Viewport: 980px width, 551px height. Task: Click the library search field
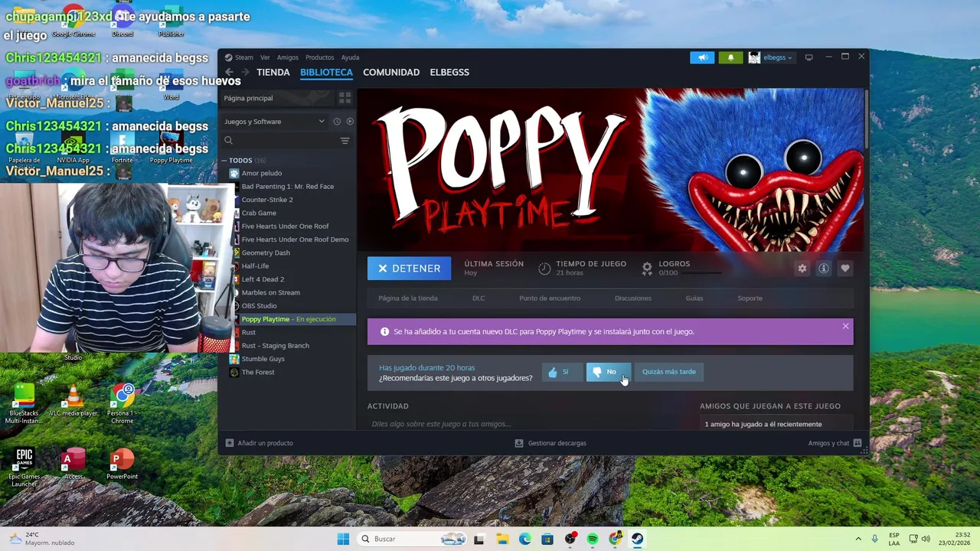279,140
